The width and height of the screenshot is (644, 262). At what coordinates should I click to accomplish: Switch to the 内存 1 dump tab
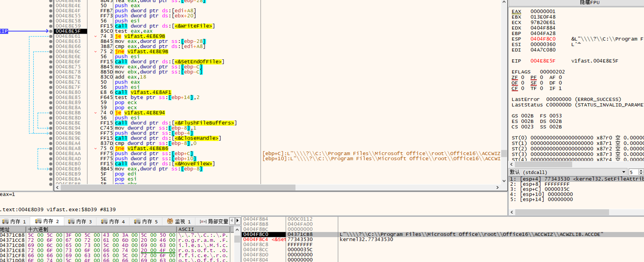point(15,221)
